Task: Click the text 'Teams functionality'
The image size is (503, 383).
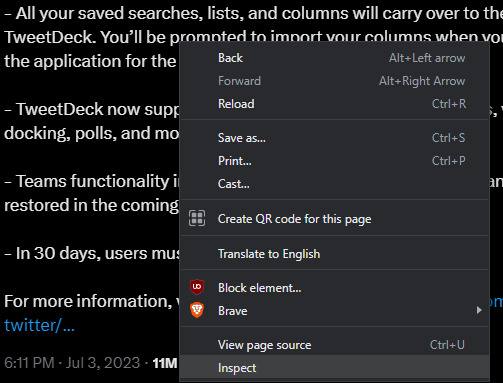Action: point(93,181)
